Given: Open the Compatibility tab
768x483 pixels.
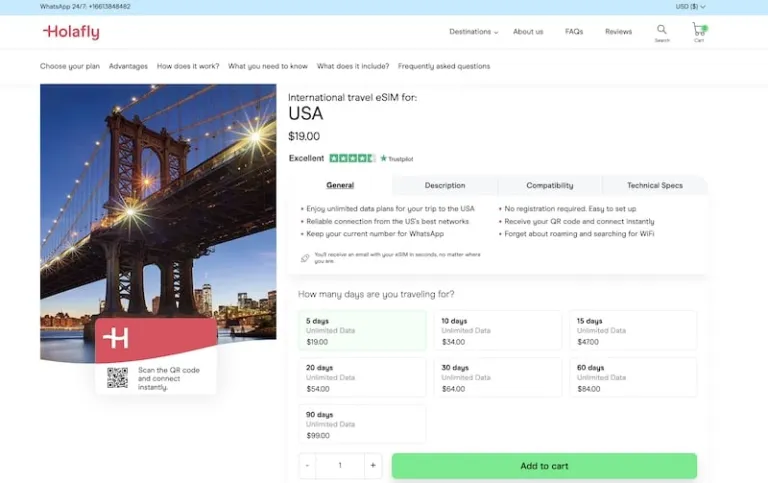Looking at the screenshot, I should click(x=550, y=185).
